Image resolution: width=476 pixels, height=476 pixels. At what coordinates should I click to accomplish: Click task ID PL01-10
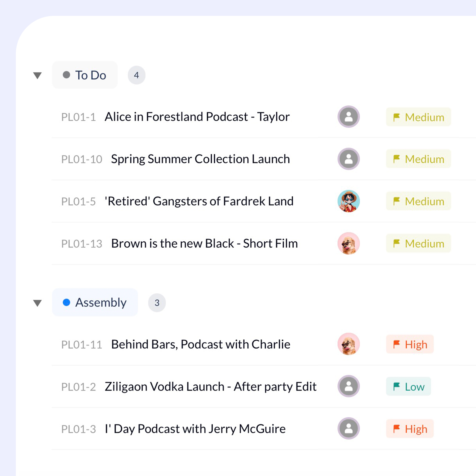point(82,159)
